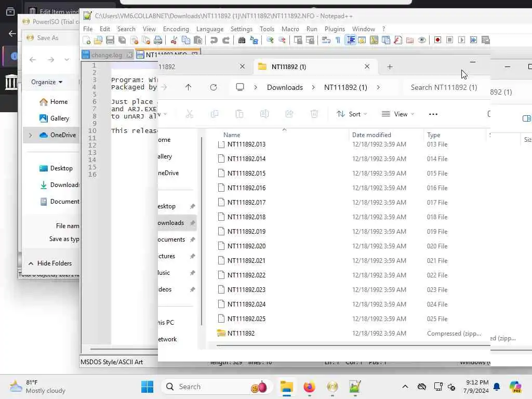The width and height of the screenshot is (532, 399).
Task: Click the Zoom Out icon in Notepad++
Action: coord(282,41)
